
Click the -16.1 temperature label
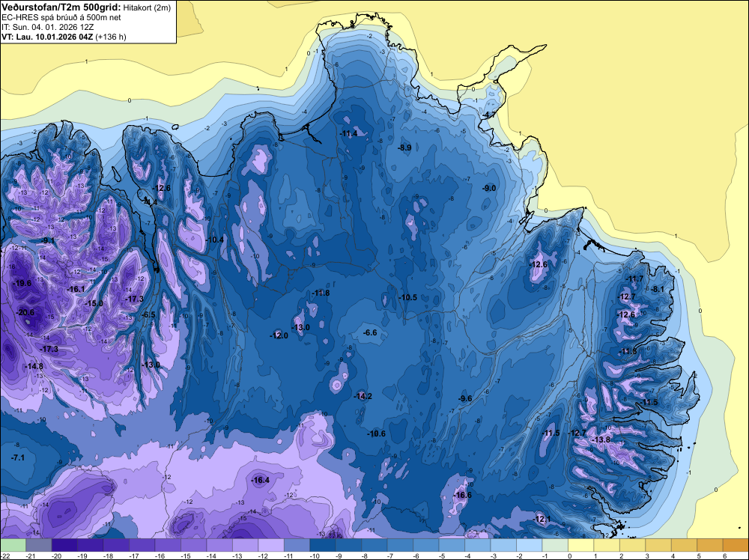click(x=76, y=289)
